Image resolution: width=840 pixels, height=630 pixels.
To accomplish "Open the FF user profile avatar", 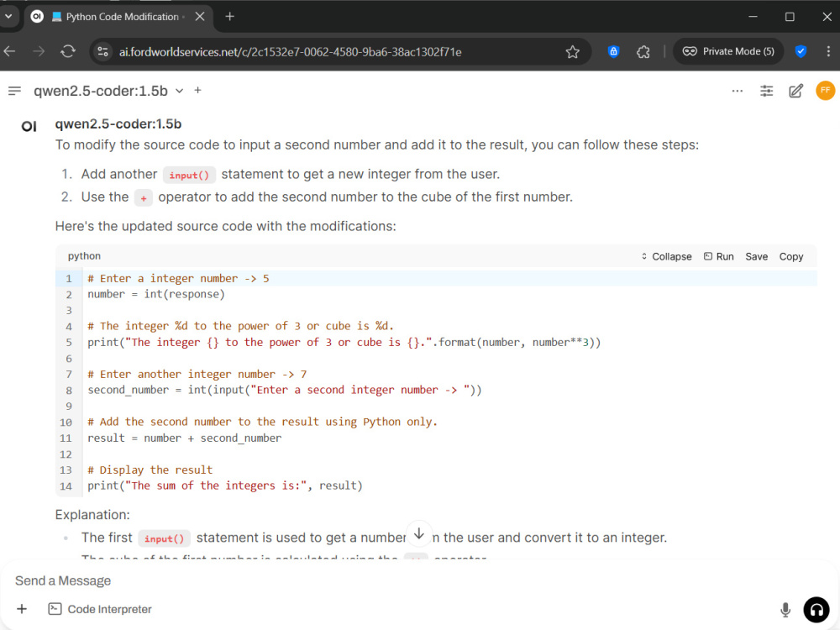I will (825, 91).
